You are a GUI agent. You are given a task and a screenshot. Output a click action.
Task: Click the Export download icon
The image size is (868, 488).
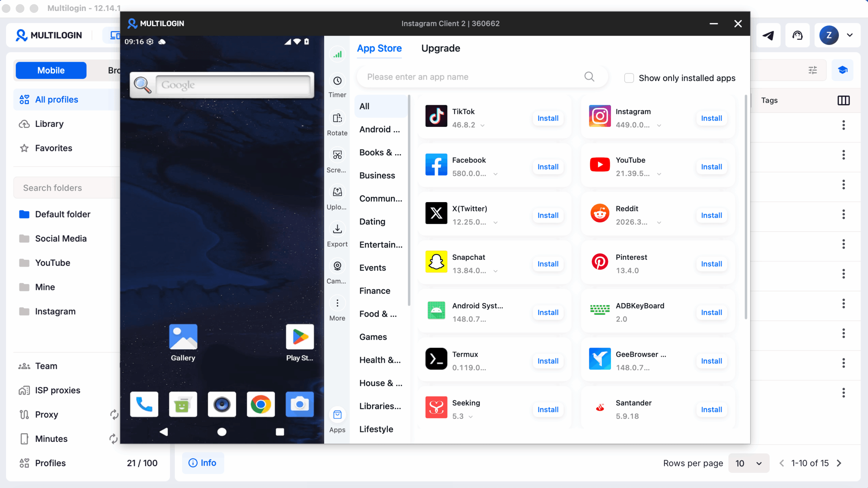point(337,229)
